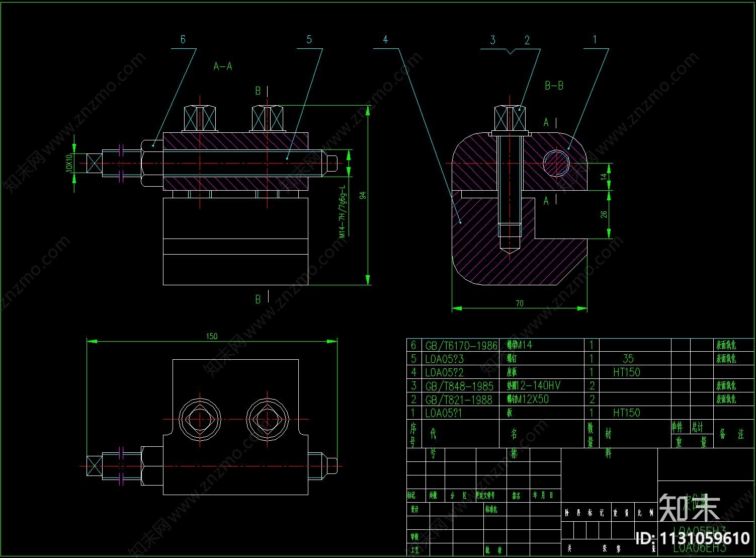Click balloon callout number 5

309,39
